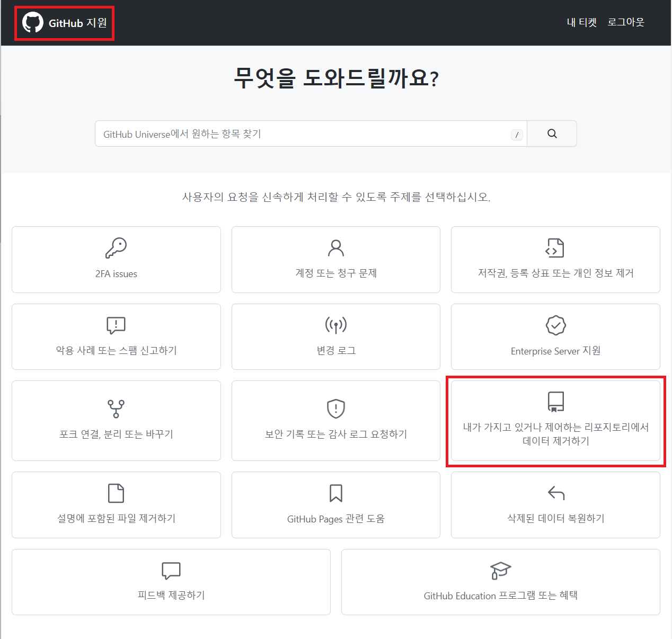
Task: Click the fork icon
Action: pos(116,409)
